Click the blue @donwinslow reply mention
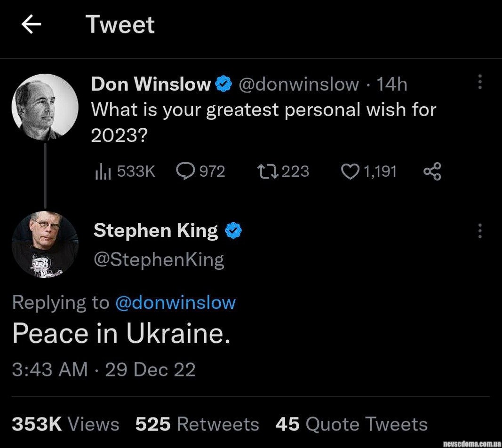This screenshot has width=502, height=448. 175,302
